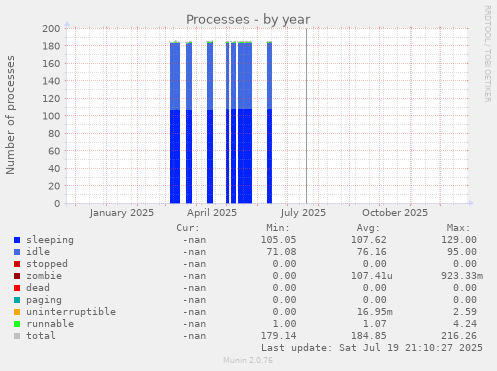Click the sleeping legend color swatch
Screen dimensions: 497x371
[17, 240]
